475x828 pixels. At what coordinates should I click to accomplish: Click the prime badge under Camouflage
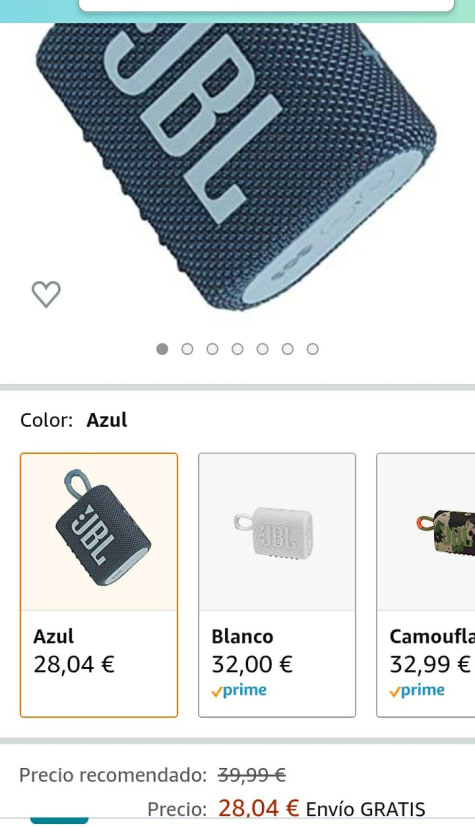point(417,691)
